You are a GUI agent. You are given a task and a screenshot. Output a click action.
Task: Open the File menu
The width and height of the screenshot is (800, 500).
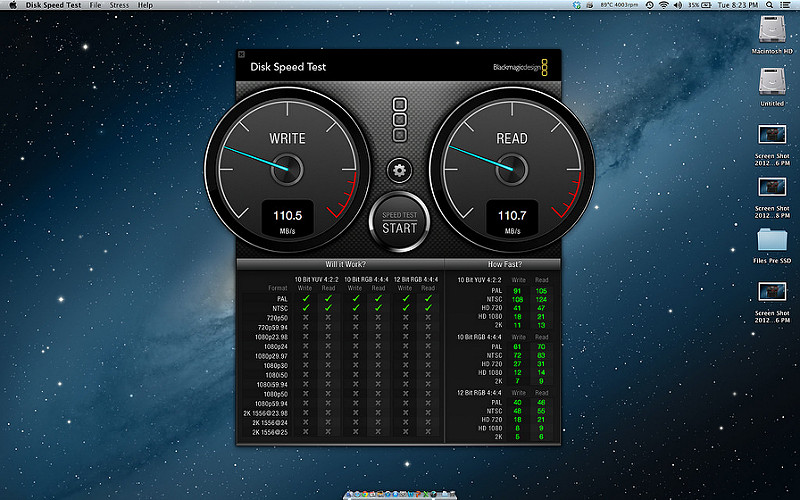(x=96, y=6)
